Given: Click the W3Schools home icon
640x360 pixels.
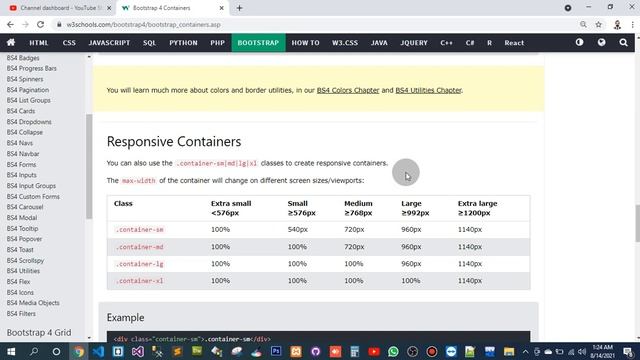Looking at the screenshot, I should (11, 42).
